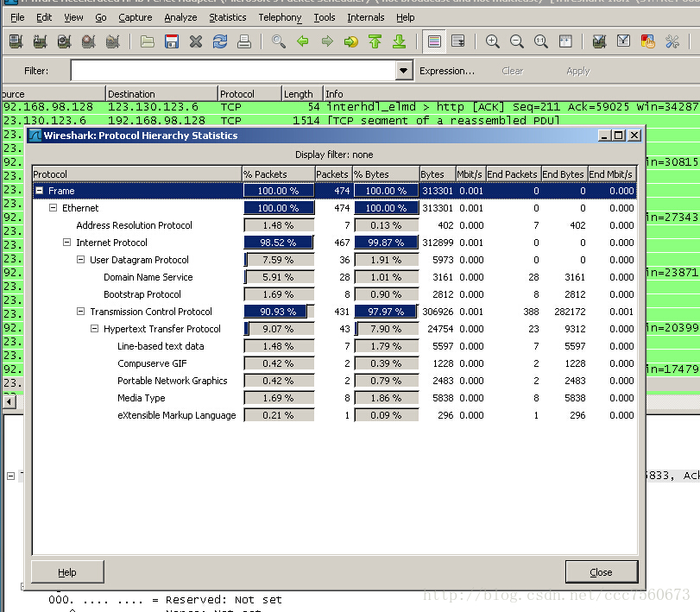The height and width of the screenshot is (612, 700).
Task: Click inside the display Filter input field
Action: (233, 71)
